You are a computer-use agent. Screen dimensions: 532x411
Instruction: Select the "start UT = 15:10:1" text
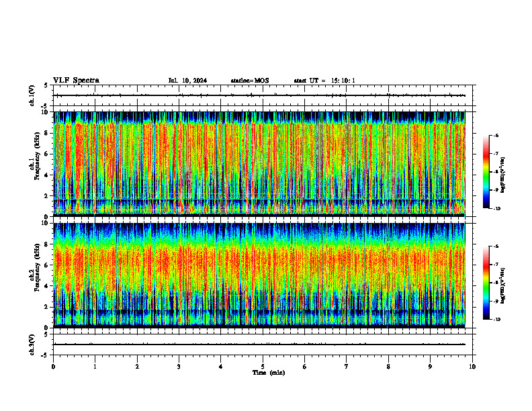tap(324, 81)
